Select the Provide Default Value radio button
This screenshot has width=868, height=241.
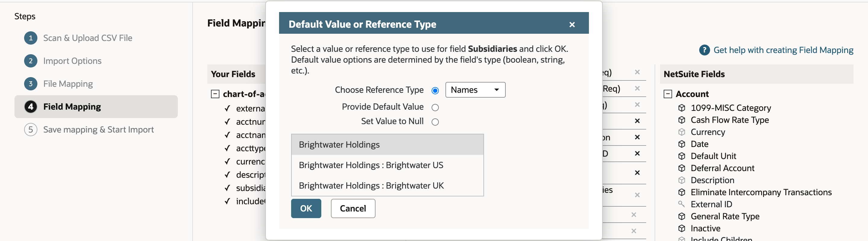pos(435,107)
